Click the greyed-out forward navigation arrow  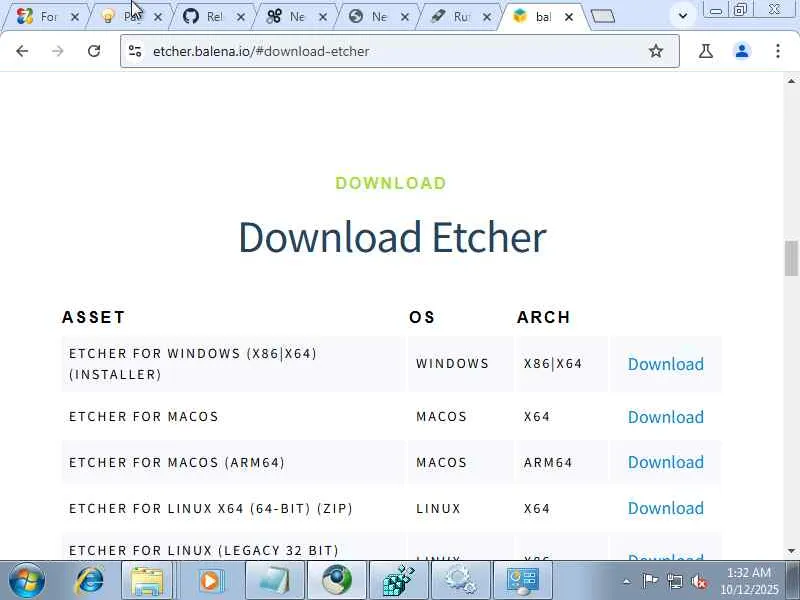pos(58,51)
